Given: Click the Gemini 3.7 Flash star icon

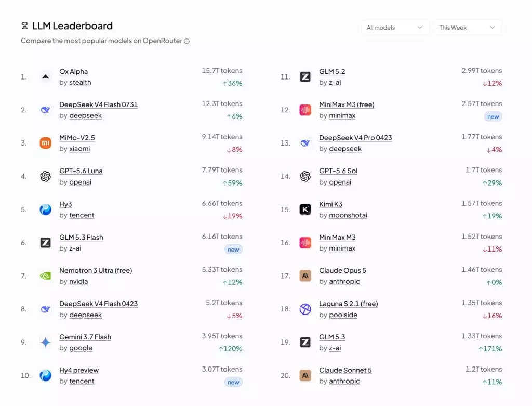Looking at the screenshot, I should pos(45,342).
